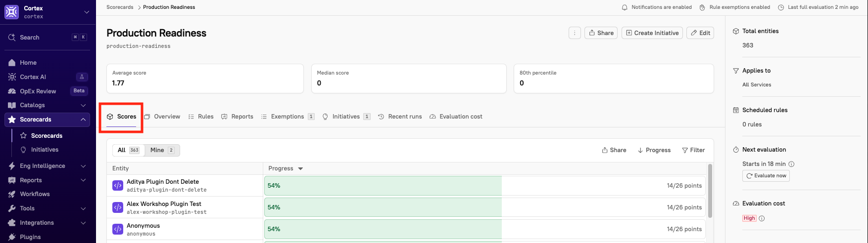Image resolution: width=868 pixels, height=243 pixels.
Task: Click the Next evaluation stopwatch icon
Action: (736, 150)
